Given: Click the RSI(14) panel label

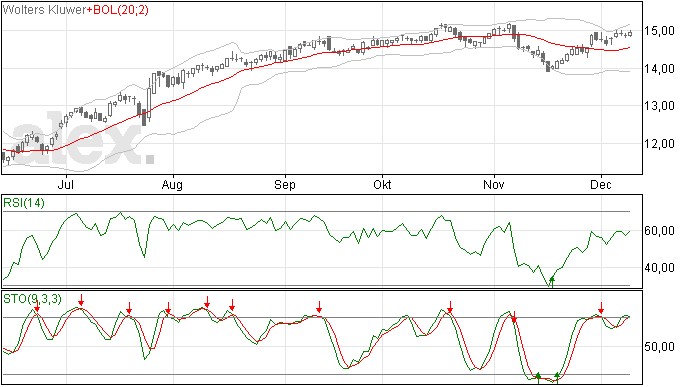Looking at the screenshot, I should tap(24, 203).
